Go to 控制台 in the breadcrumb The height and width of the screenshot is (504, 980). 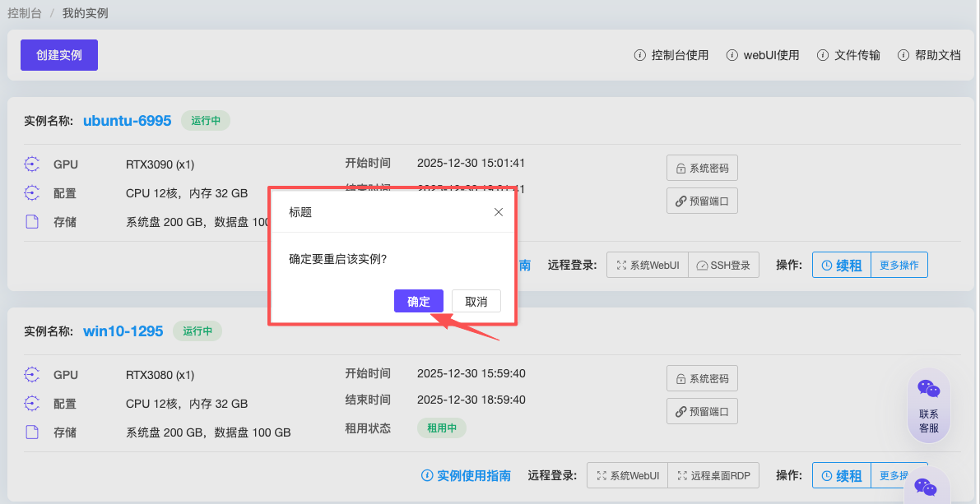(x=24, y=13)
